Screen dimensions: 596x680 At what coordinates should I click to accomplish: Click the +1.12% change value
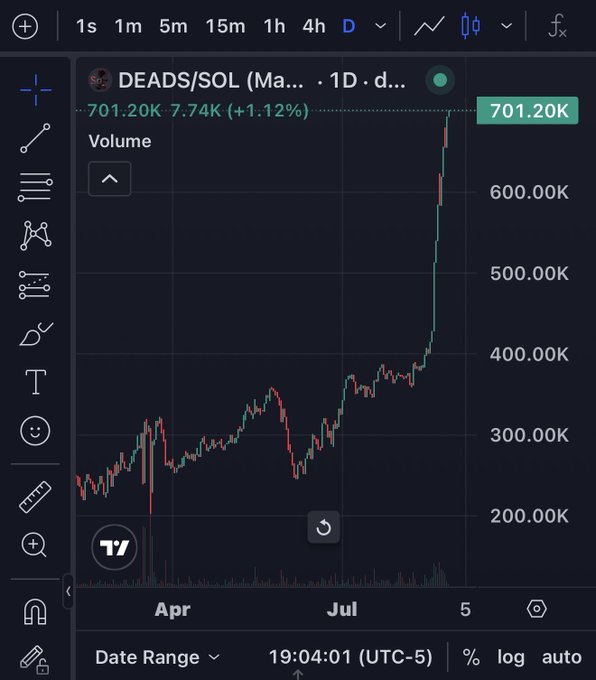point(268,111)
